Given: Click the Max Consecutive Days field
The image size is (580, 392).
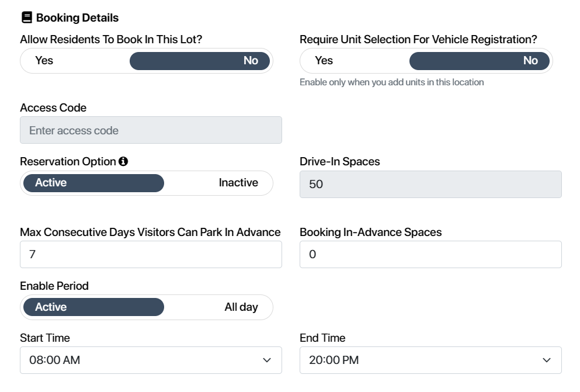Looking at the screenshot, I should 151,255.
